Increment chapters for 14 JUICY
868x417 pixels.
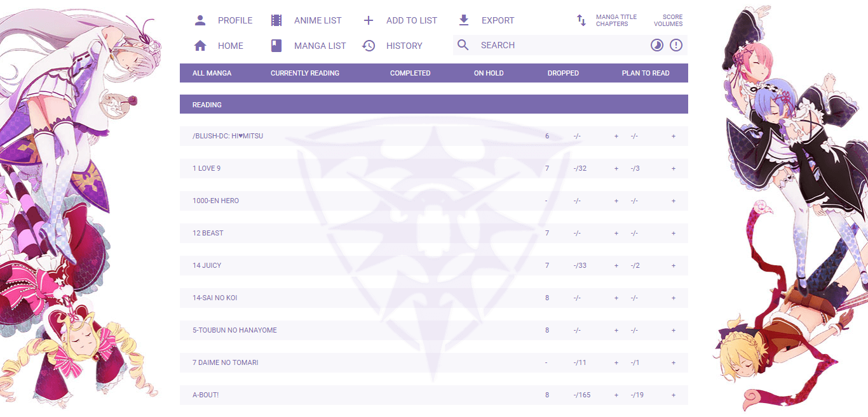[616, 265]
